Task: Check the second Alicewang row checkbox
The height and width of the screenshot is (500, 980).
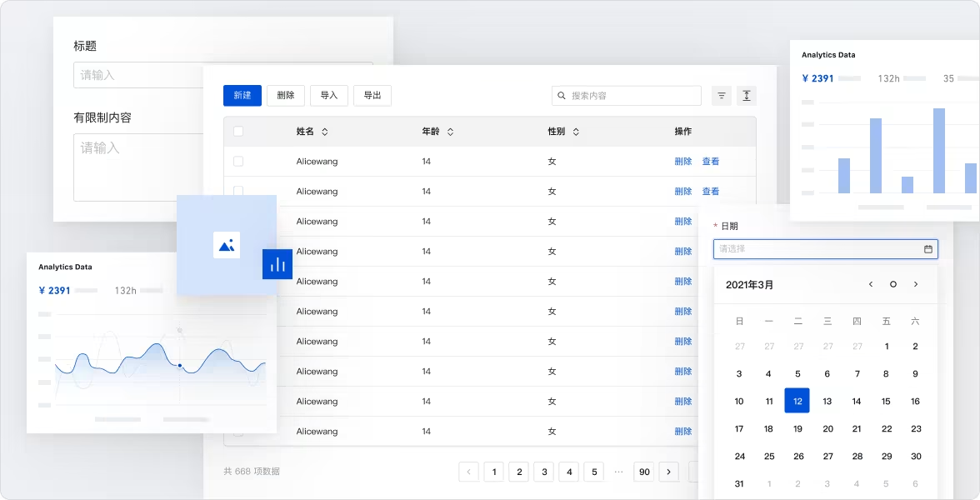Action: [238, 192]
